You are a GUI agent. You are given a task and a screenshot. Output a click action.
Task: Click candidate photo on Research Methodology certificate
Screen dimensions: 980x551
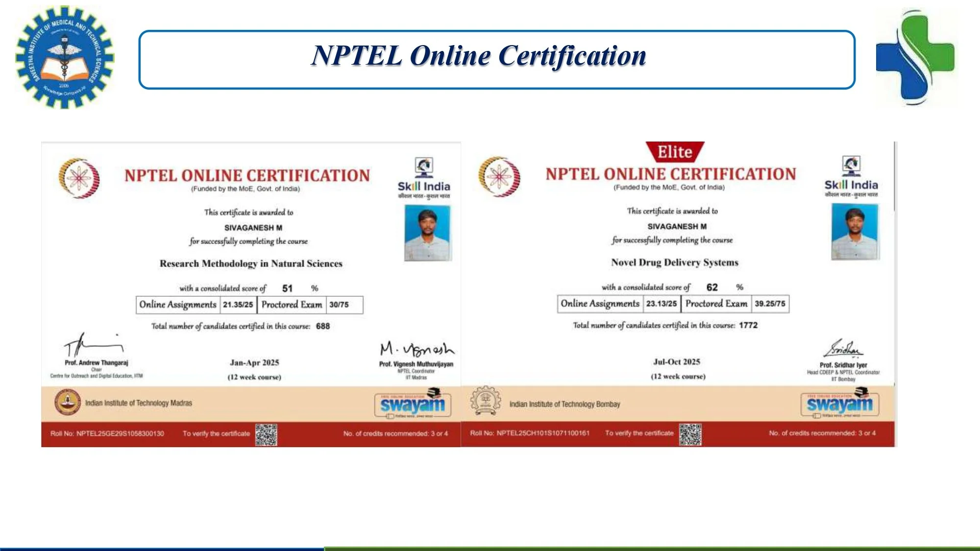[x=427, y=233]
